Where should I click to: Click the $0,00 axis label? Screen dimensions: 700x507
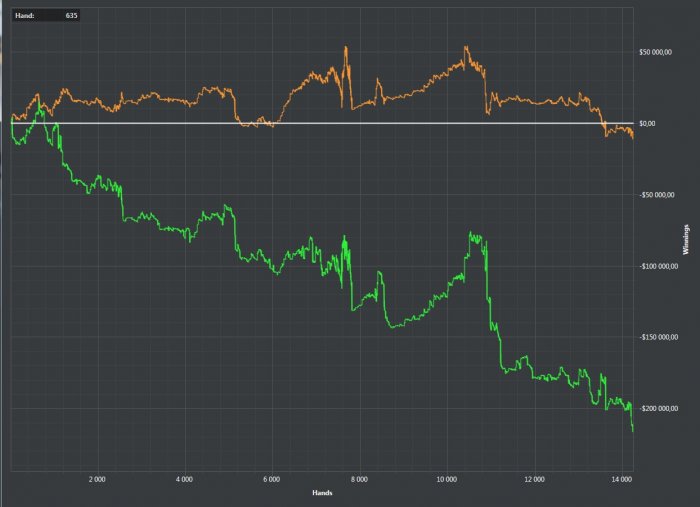pos(647,123)
